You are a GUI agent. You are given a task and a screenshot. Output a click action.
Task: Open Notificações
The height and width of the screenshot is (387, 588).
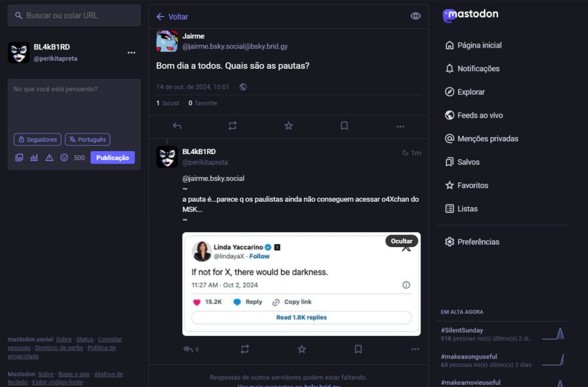pyautogui.click(x=472, y=69)
